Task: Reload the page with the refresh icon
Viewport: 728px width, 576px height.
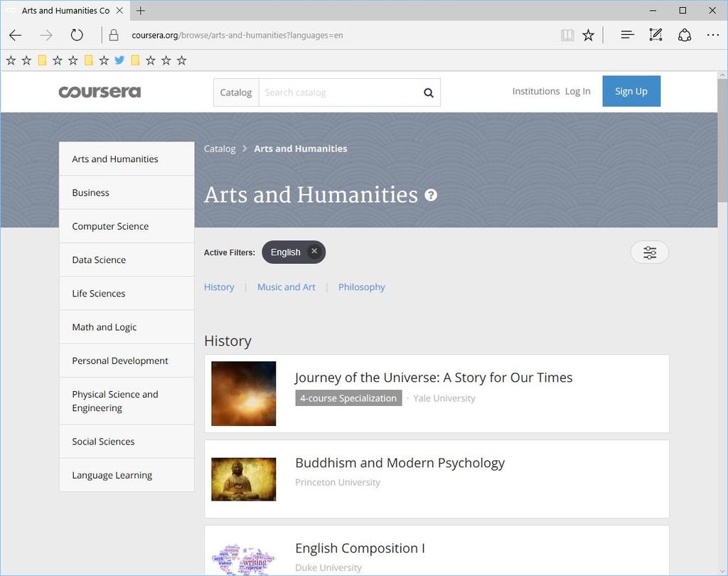Action: pyautogui.click(x=77, y=36)
